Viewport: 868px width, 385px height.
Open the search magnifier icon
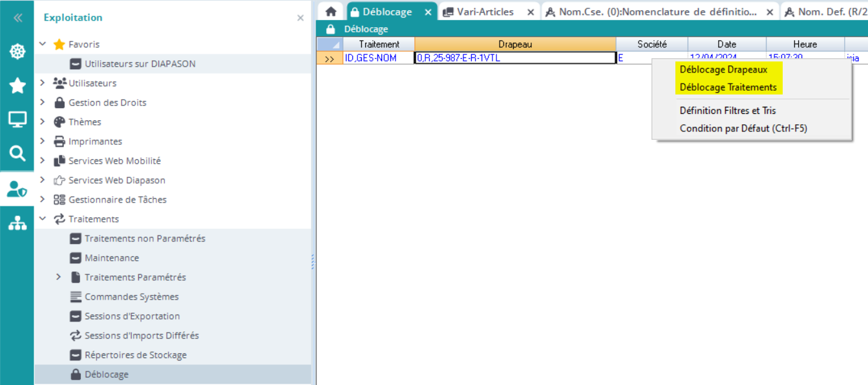click(x=17, y=153)
